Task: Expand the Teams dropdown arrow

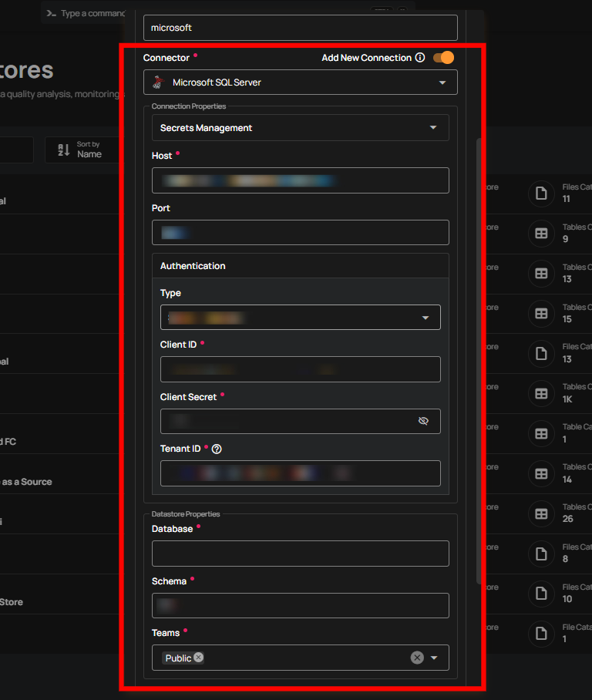Action: click(x=434, y=658)
